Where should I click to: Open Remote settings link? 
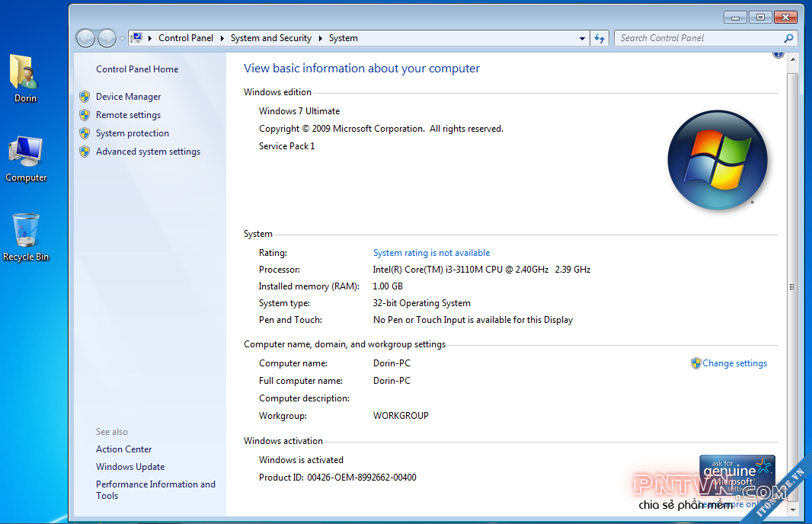[129, 115]
